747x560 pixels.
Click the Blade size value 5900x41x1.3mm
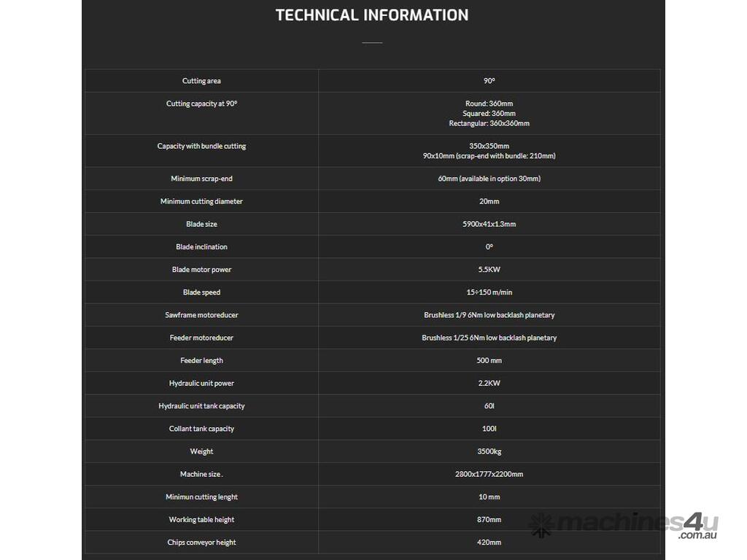coord(489,224)
